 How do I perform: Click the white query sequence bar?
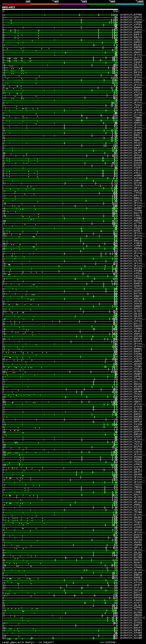60,10
